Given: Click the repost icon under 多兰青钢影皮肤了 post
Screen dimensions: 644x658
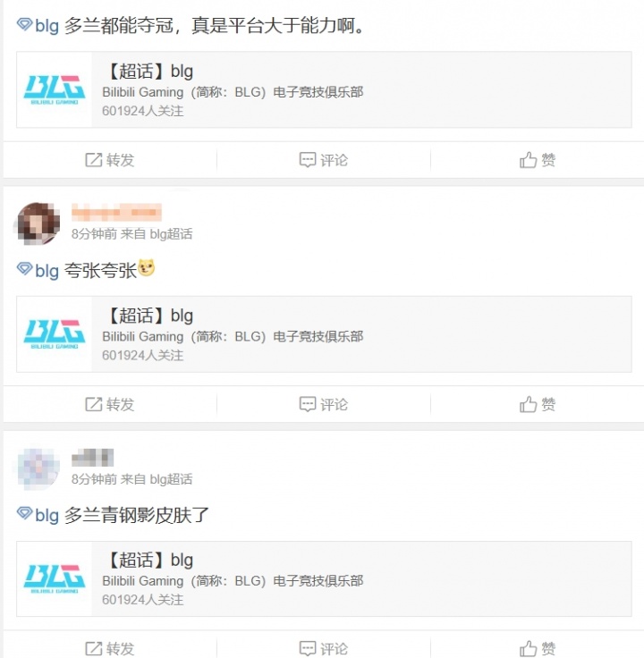Looking at the screenshot, I should [x=94, y=648].
